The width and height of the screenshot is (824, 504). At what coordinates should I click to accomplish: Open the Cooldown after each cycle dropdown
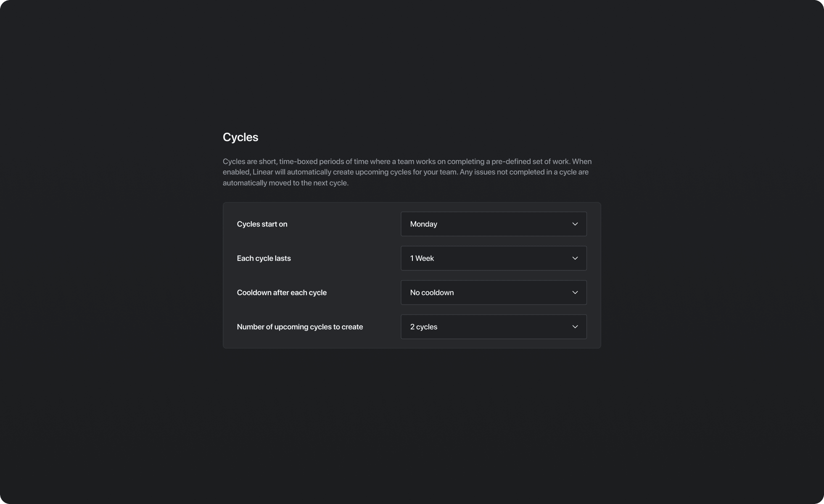click(493, 292)
